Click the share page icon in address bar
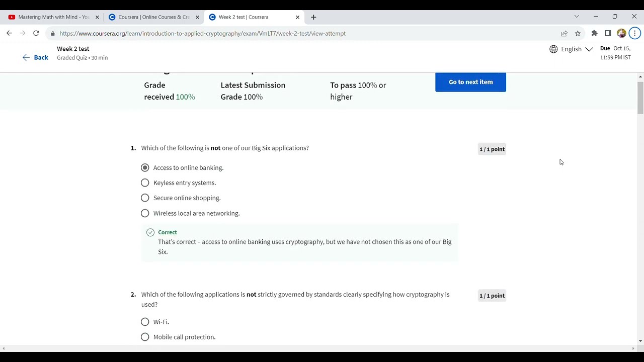 point(564,33)
